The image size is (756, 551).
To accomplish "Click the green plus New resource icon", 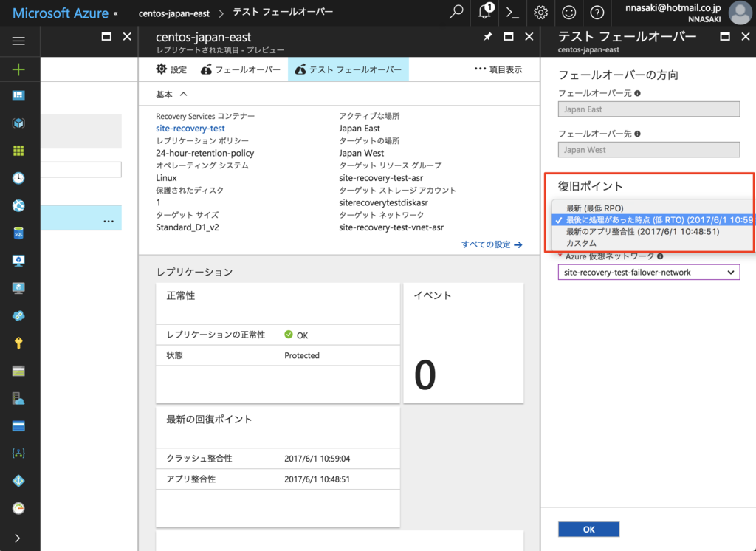I will point(18,69).
